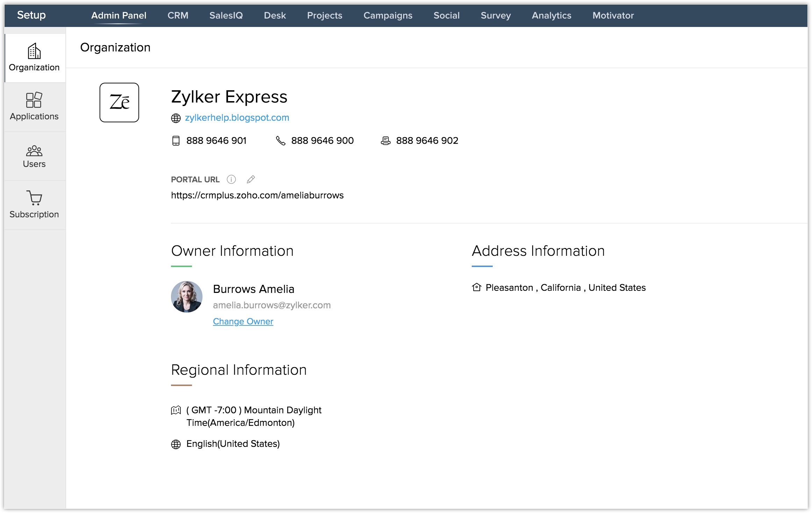The image size is (812, 513).
Task: Edit Portal URL with the pencil icon
Action: (251, 180)
